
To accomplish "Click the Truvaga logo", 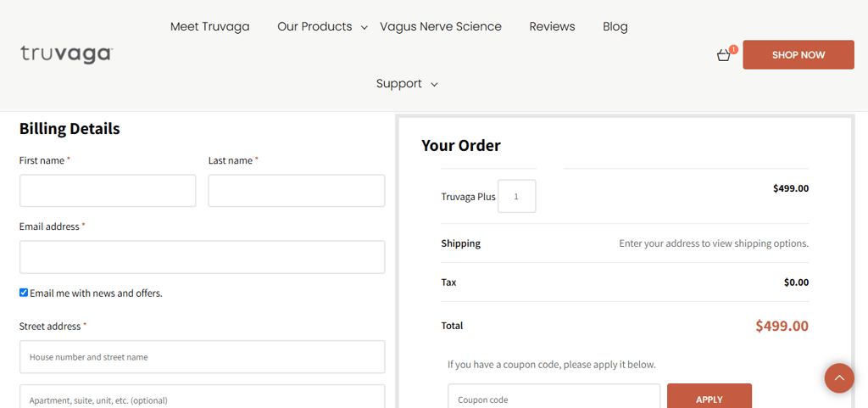I will (x=67, y=55).
